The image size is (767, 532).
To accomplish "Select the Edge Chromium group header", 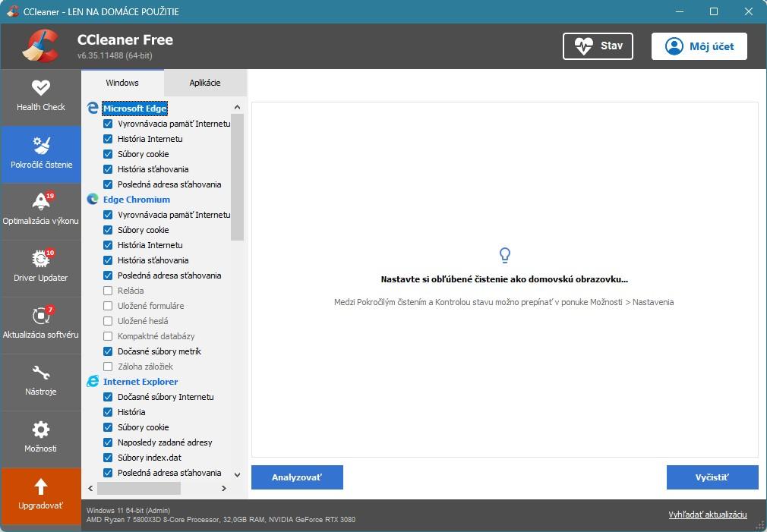I will 137,199.
